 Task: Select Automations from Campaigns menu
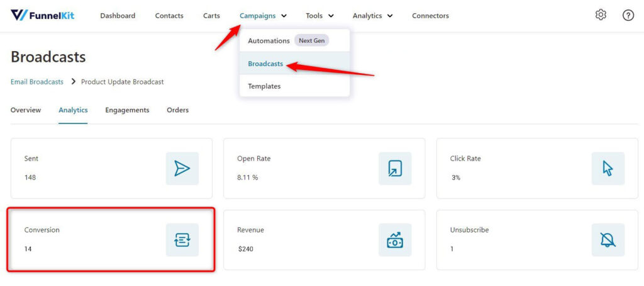294,41
